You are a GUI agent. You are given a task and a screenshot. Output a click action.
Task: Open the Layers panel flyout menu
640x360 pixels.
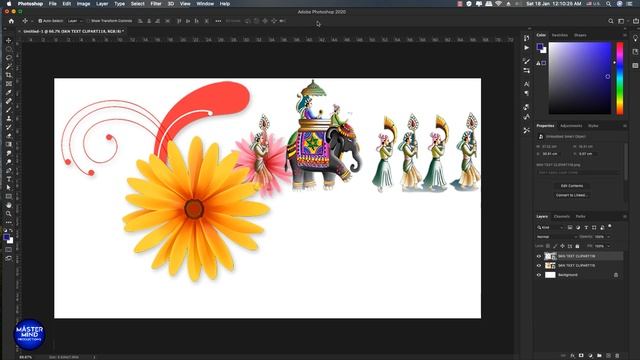pyautogui.click(x=624, y=216)
